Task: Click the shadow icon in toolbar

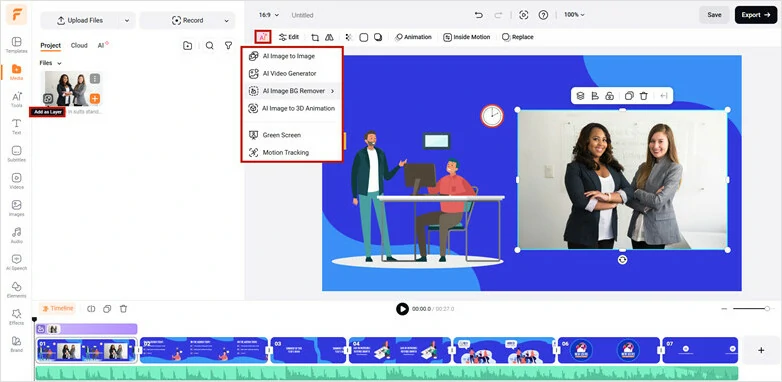Action: click(x=378, y=37)
